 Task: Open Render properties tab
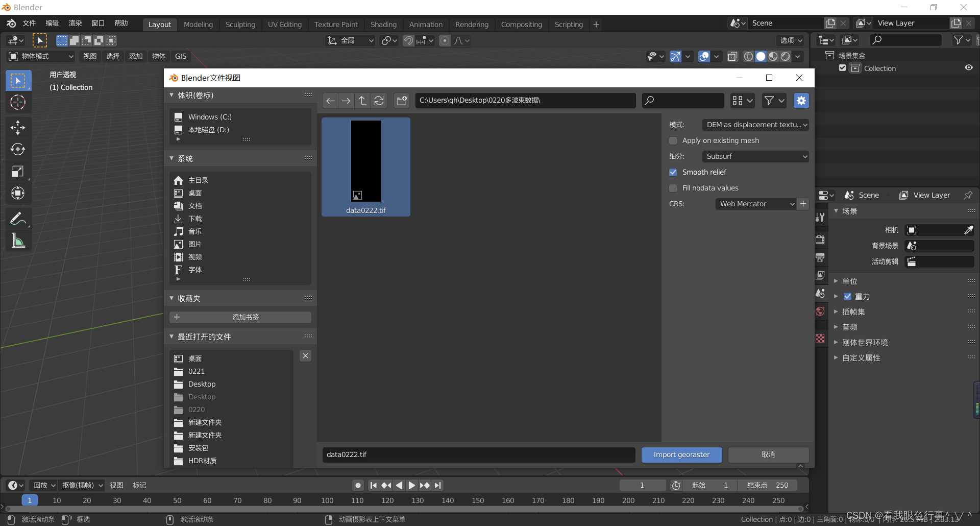tap(820, 240)
